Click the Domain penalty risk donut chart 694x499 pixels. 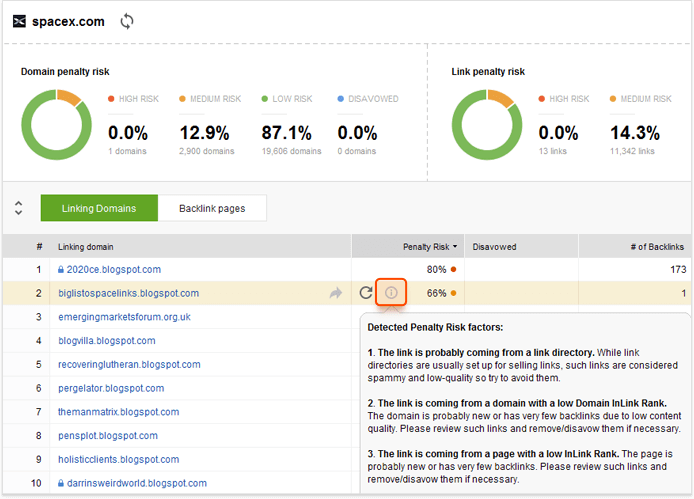57,125
